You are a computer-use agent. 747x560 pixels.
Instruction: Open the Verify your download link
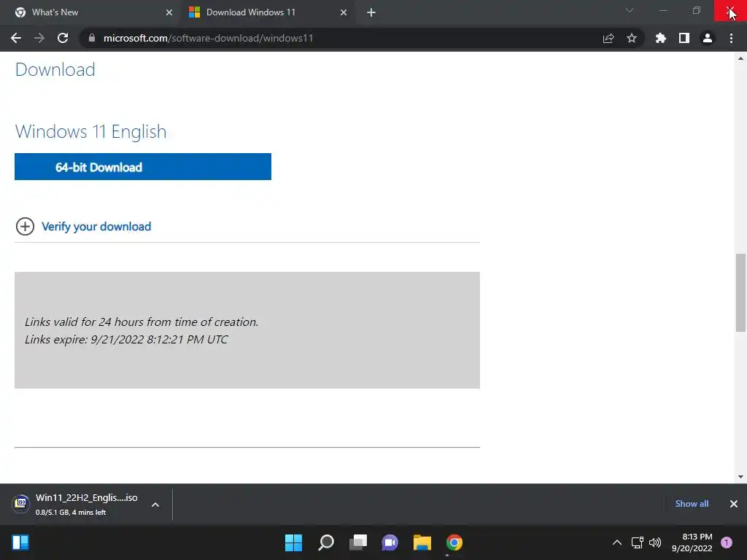(x=96, y=227)
